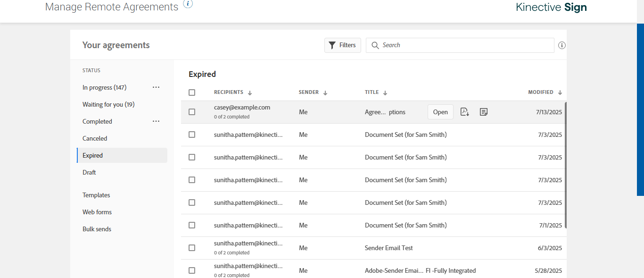Check the select-all checkbox in table header
Screen dimensions: 644x278
pyautogui.click(x=192, y=93)
